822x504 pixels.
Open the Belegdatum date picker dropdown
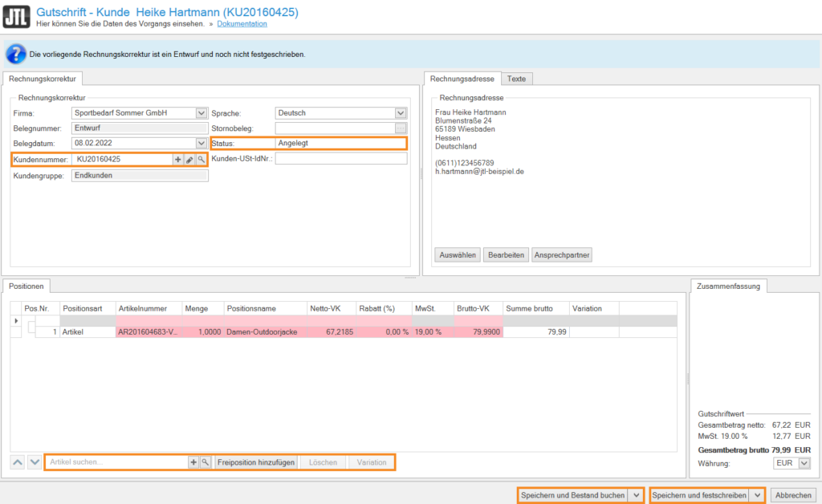[201, 144]
